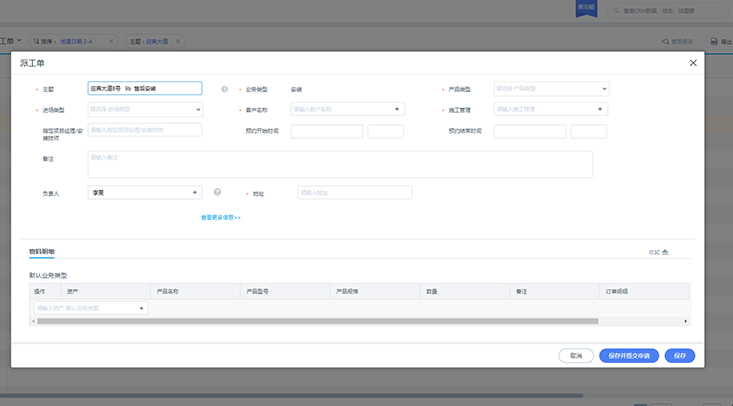This screenshot has width=733, height=406.
Task: Click plus icon in asset input row
Action: [x=141, y=308]
